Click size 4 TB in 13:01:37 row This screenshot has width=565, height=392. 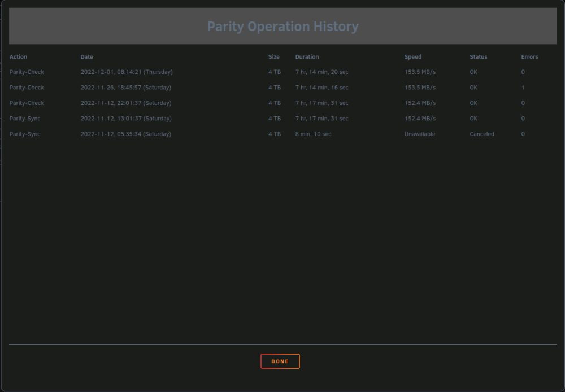(275, 119)
